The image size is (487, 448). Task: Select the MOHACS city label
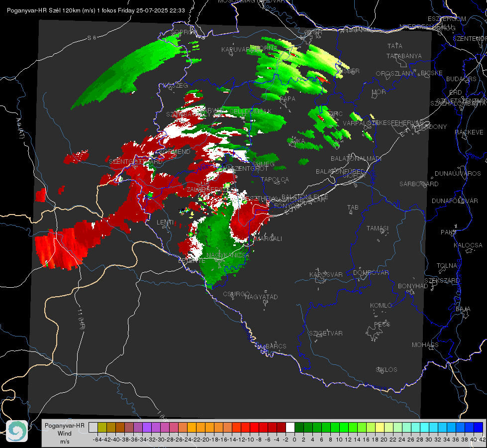[x=425, y=345]
